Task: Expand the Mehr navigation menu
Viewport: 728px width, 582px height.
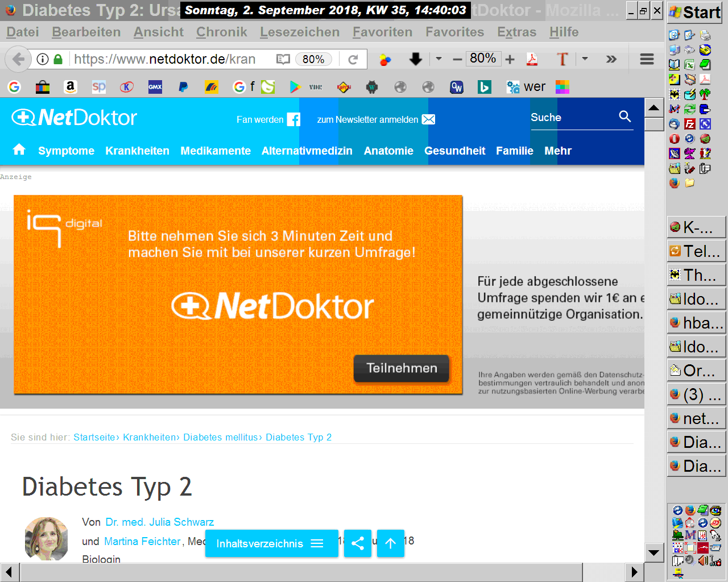Action: [558, 151]
